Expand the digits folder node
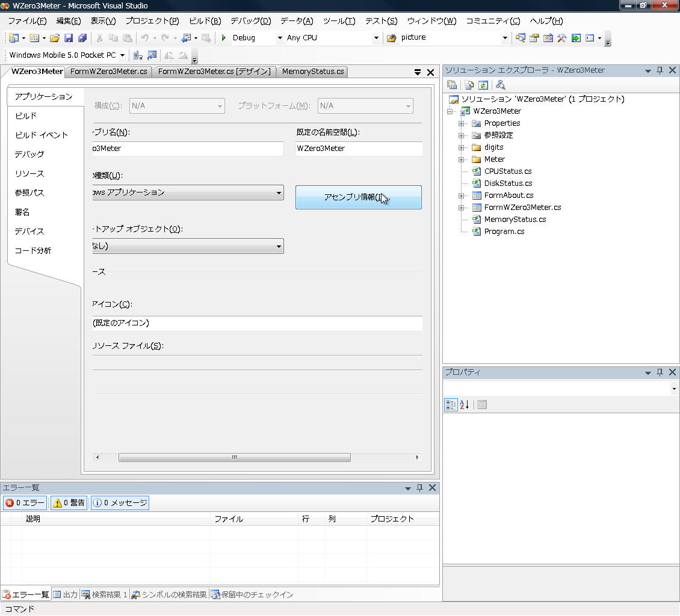Image resolution: width=680 pixels, height=616 pixels. point(461,148)
